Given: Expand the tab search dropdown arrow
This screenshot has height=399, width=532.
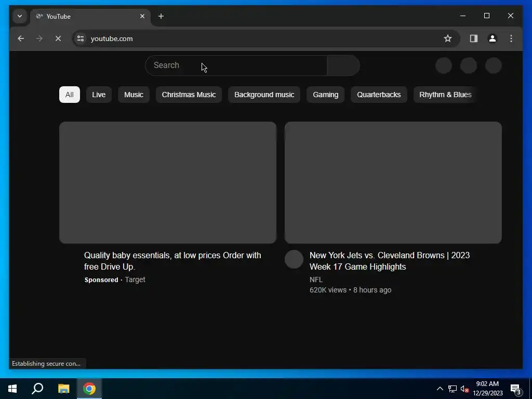Looking at the screenshot, I should click(x=20, y=16).
